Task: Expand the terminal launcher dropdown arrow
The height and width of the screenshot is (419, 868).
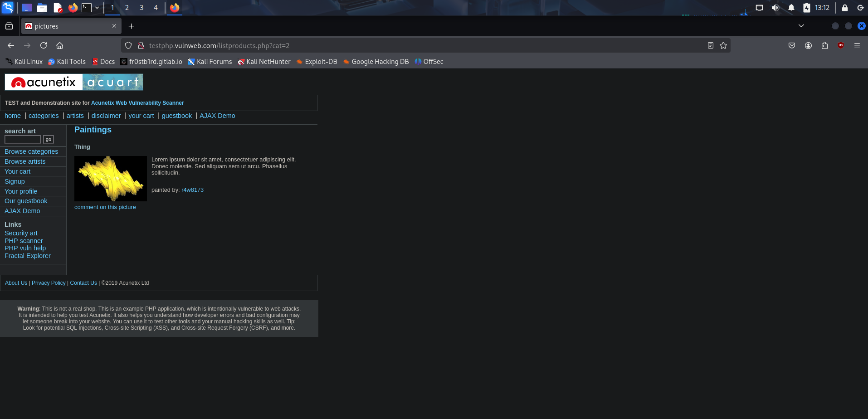Action: point(97,8)
